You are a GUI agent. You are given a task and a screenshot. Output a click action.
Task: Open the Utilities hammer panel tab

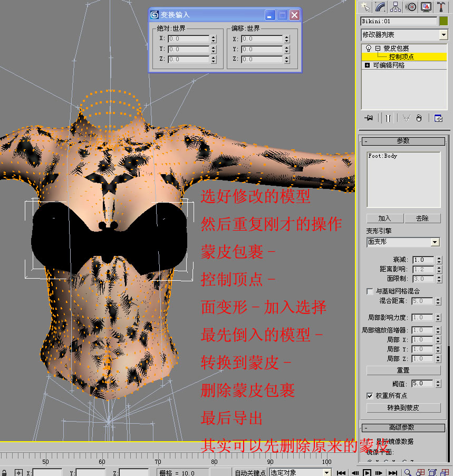(x=442, y=7)
